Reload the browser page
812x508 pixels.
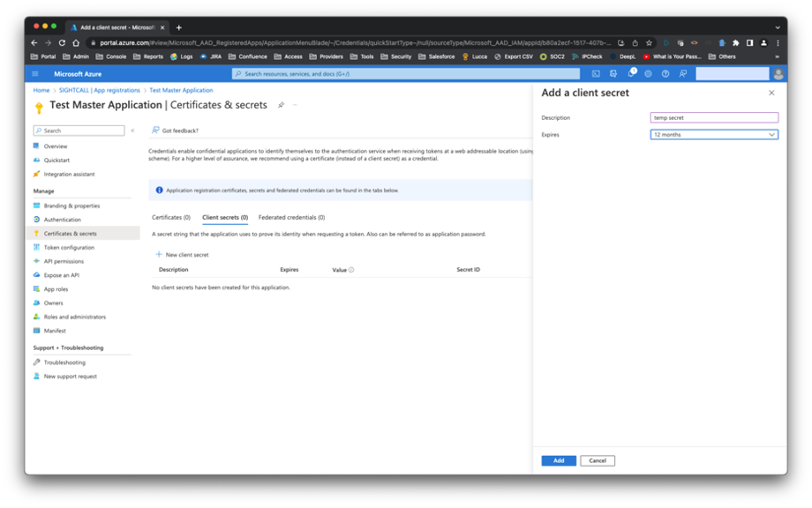click(x=62, y=43)
